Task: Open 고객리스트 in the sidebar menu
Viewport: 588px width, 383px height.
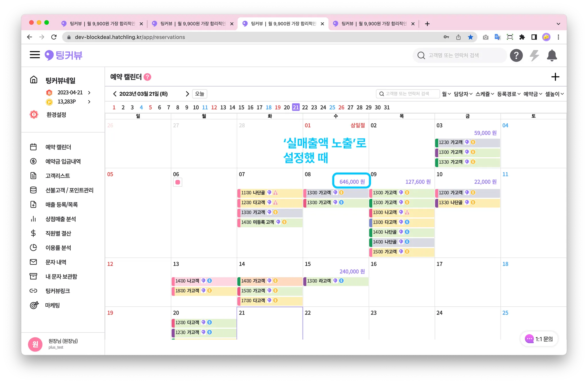Action: pyautogui.click(x=58, y=176)
